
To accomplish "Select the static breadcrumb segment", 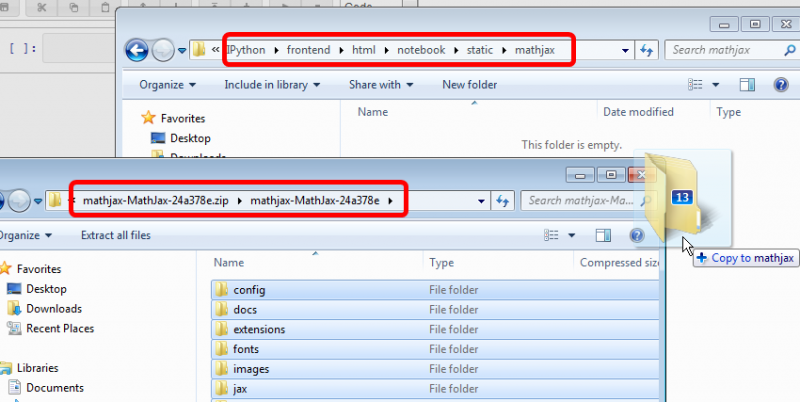I will (x=480, y=50).
